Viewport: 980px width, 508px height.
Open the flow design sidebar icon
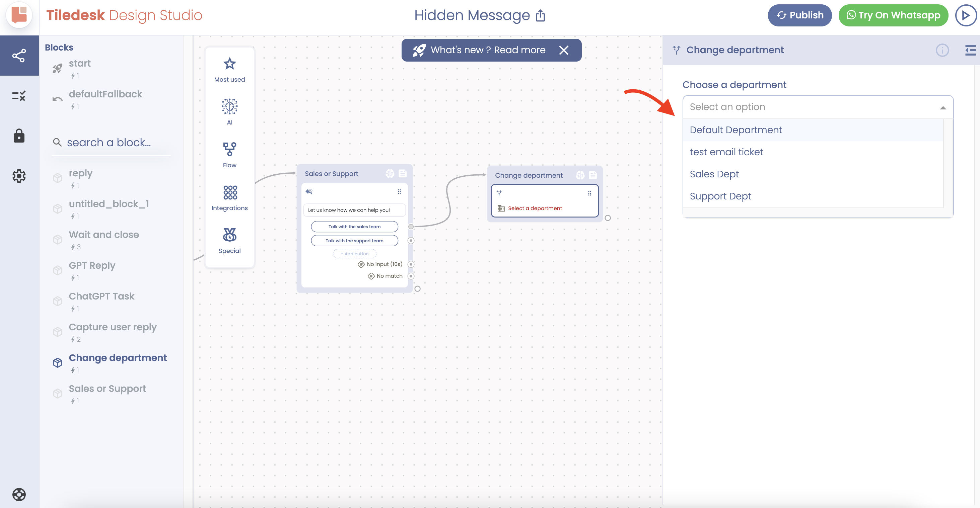[19, 56]
